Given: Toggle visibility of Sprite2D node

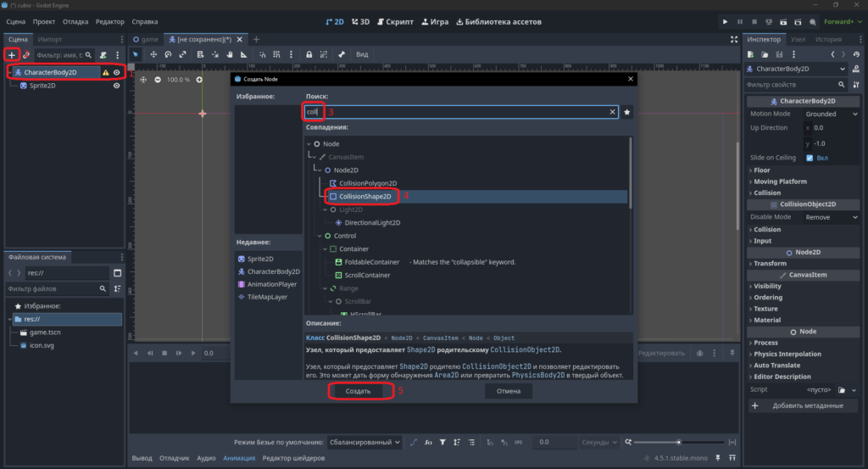Looking at the screenshot, I should coord(116,86).
